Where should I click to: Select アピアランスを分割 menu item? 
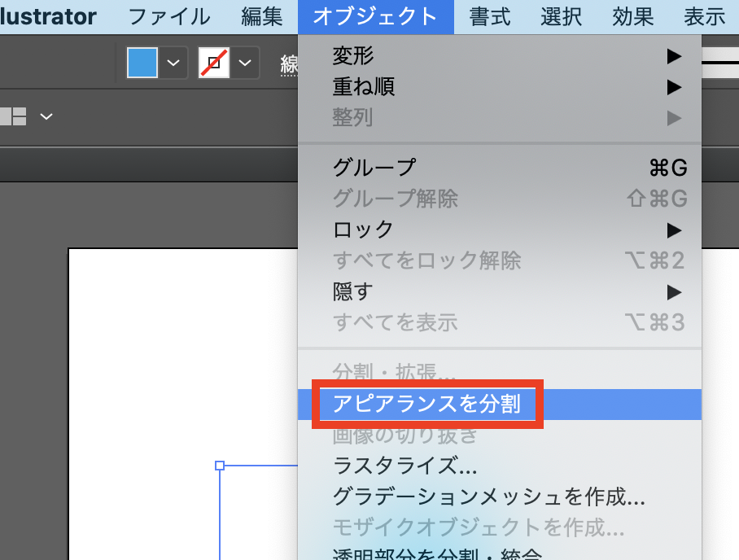pyautogui.click(x=428, y=404)
